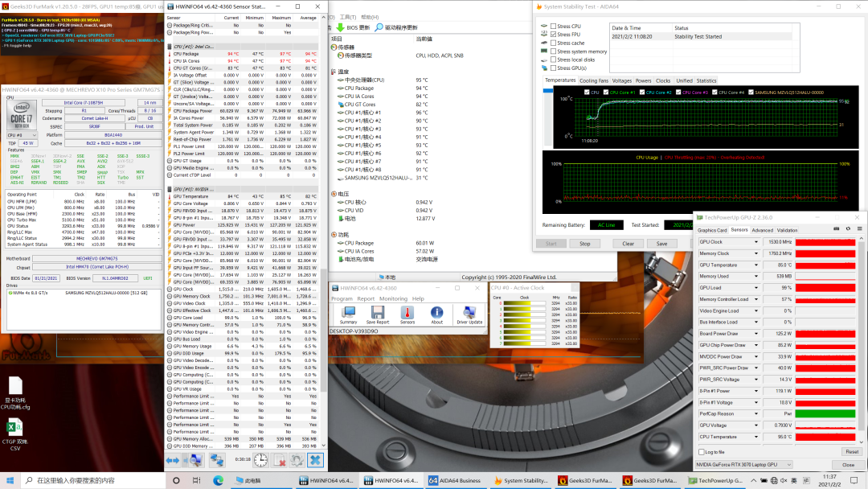Enable the Stress CPU checkbox

(x=554, y=27)
